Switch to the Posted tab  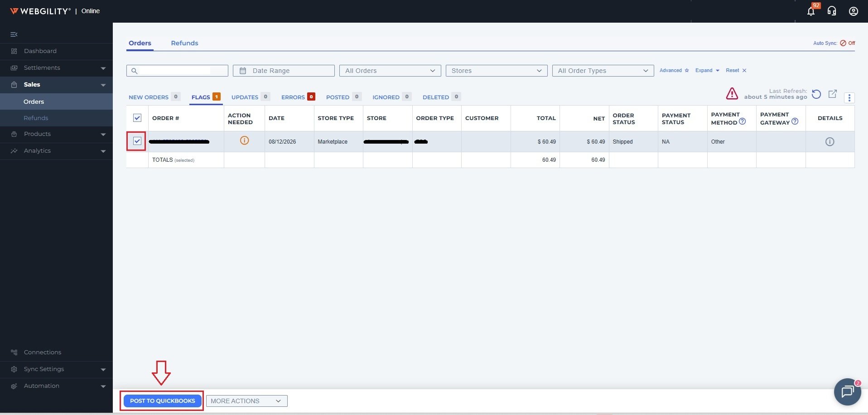click(343, 97)
